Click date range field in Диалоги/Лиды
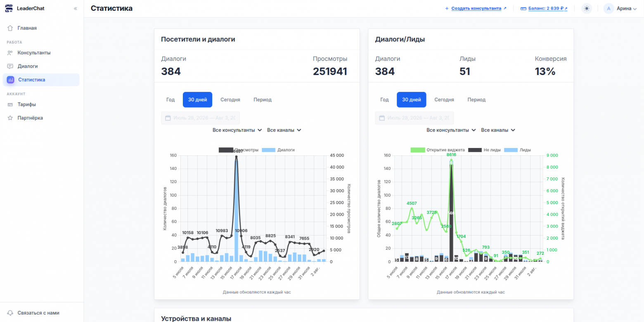The height and width of the screenshot is (322, 644). [x=414, y=118]
